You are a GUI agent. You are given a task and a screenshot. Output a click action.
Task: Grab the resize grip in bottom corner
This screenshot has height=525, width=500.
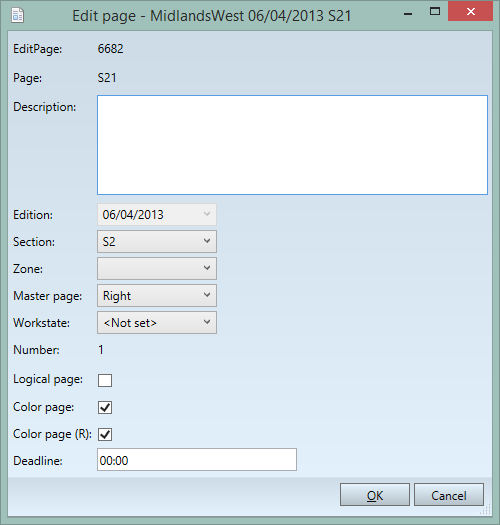pos(486,509)
